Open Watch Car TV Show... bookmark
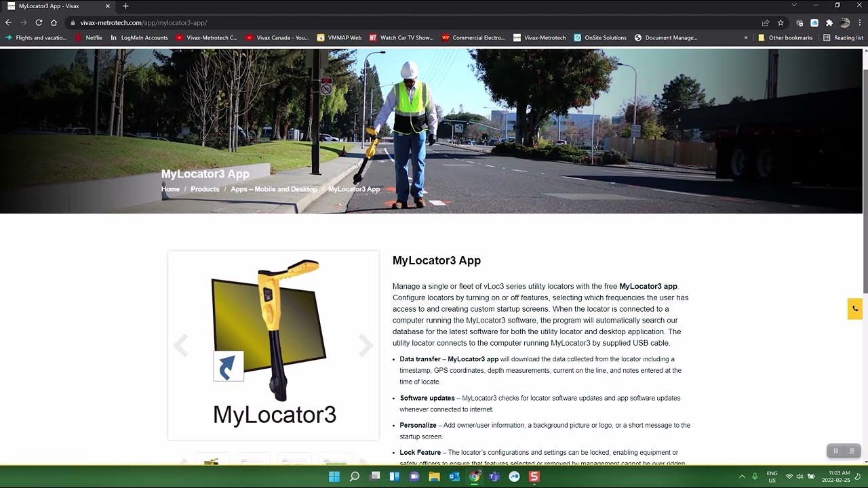The width and height of the screenshot is (868, 488). (401, 38)
